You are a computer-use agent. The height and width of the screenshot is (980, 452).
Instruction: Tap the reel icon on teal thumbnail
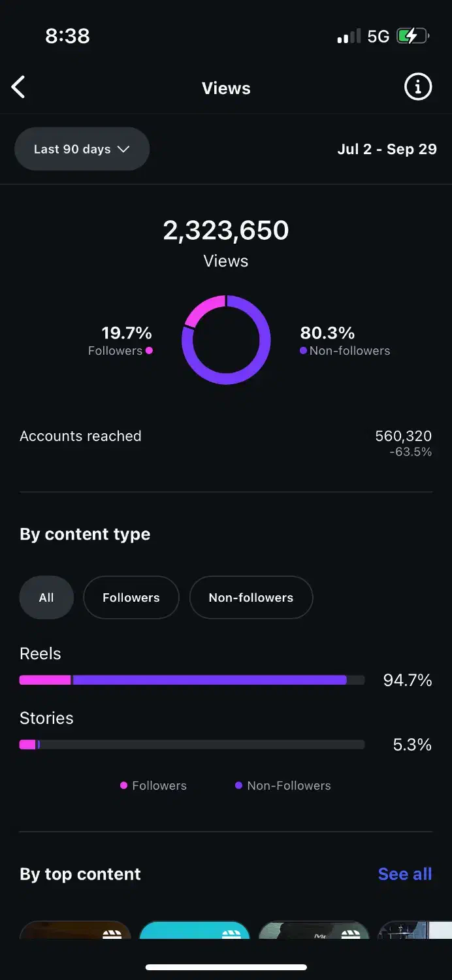tap(231, 934)
